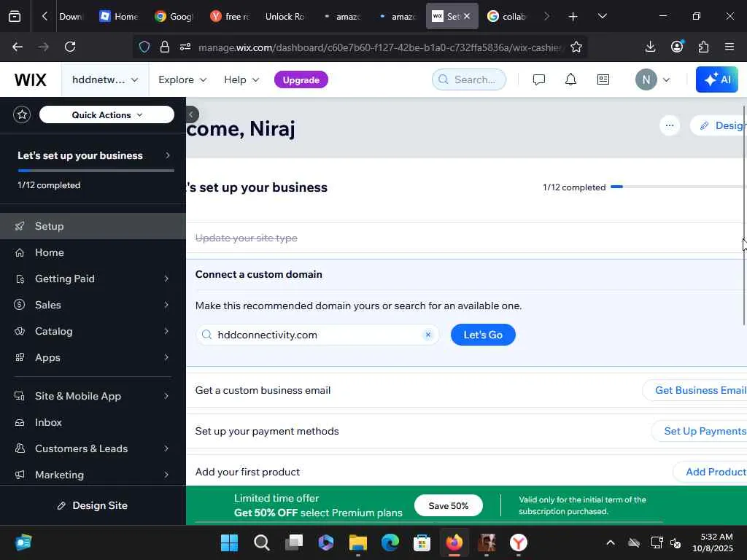Image resolution: width=747 pixels, height=560 pixels.
Task: Click the Save 50% offer button
Action: pyautogui.click(x=449, y=505)
